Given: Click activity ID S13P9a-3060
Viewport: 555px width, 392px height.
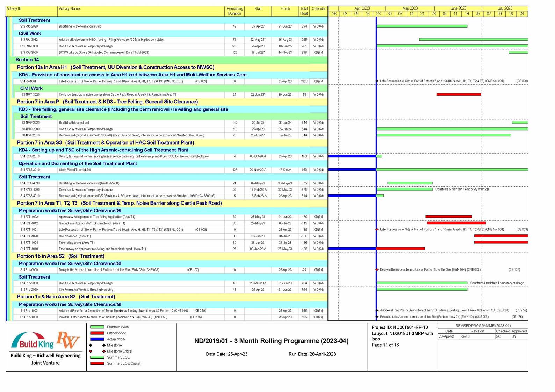Looking at the screenshot, I should click(29, 53).
